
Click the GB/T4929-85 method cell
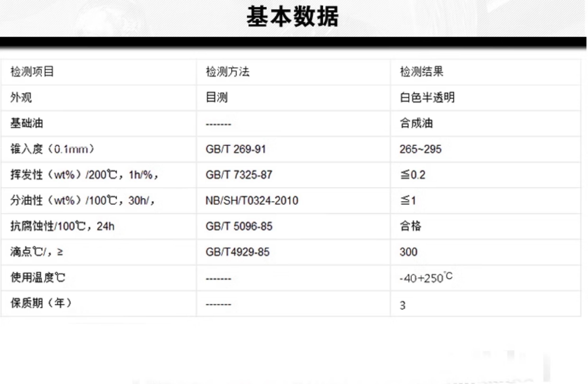pos(237,252)
